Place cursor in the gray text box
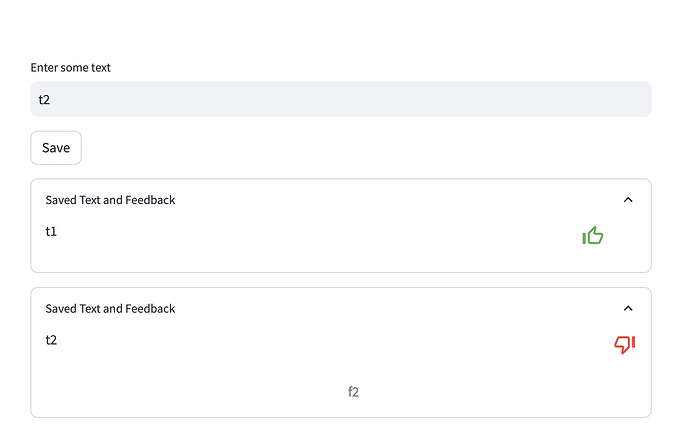This screenshot has height=438, width=690. tap(341, 99)
